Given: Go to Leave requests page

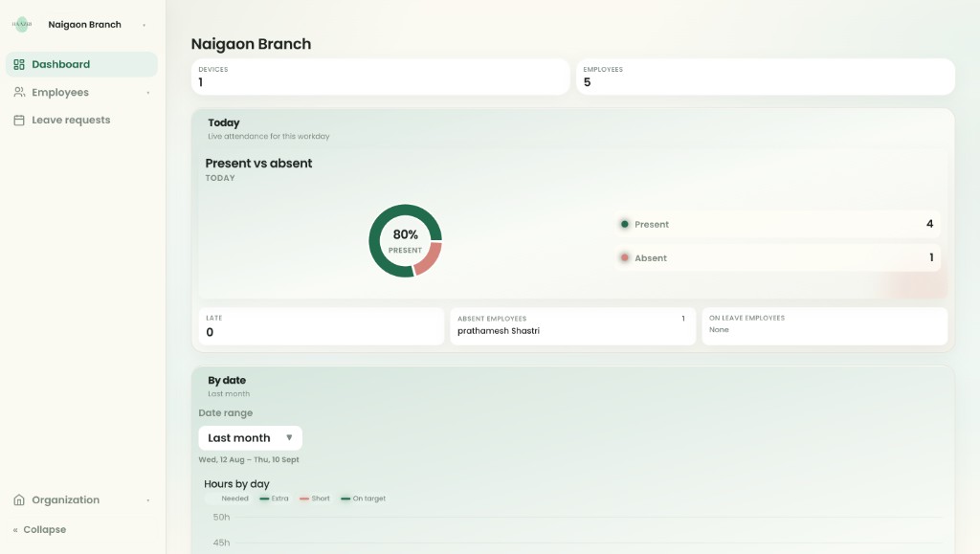Looking at the screenshot, I should click(82, 120).
